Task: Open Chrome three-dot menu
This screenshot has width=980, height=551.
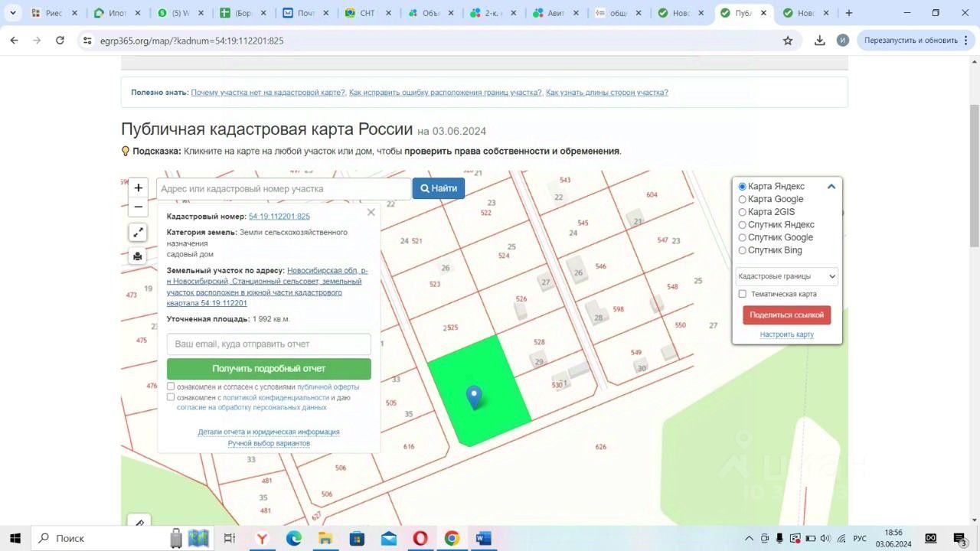Action: (x=966, y=41)
